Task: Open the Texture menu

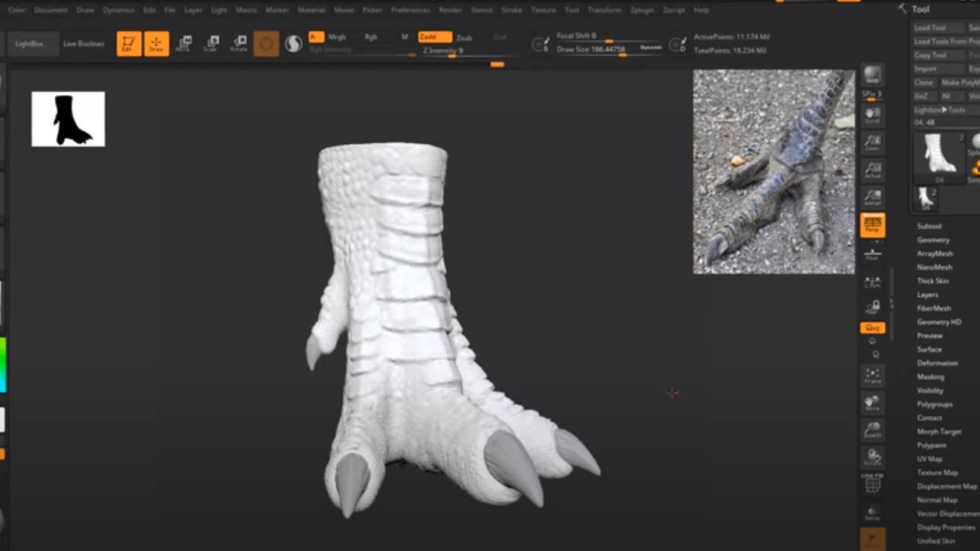Action: click(x=543, y=10)
